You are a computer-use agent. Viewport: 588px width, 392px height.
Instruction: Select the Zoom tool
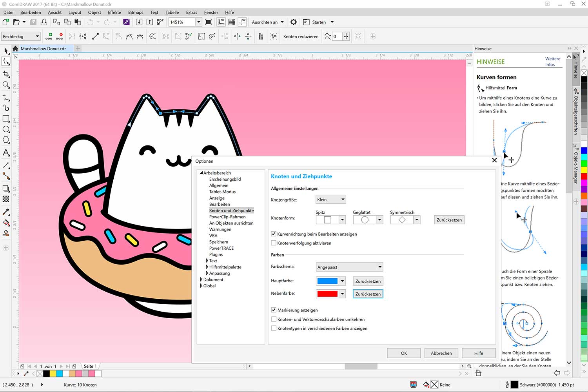[6, 85]
